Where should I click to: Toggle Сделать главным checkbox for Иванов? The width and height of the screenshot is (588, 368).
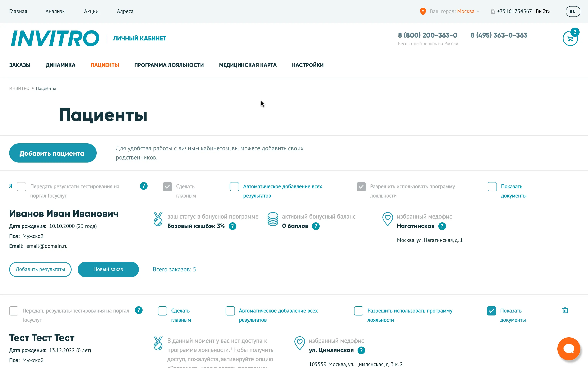(167, 187)
